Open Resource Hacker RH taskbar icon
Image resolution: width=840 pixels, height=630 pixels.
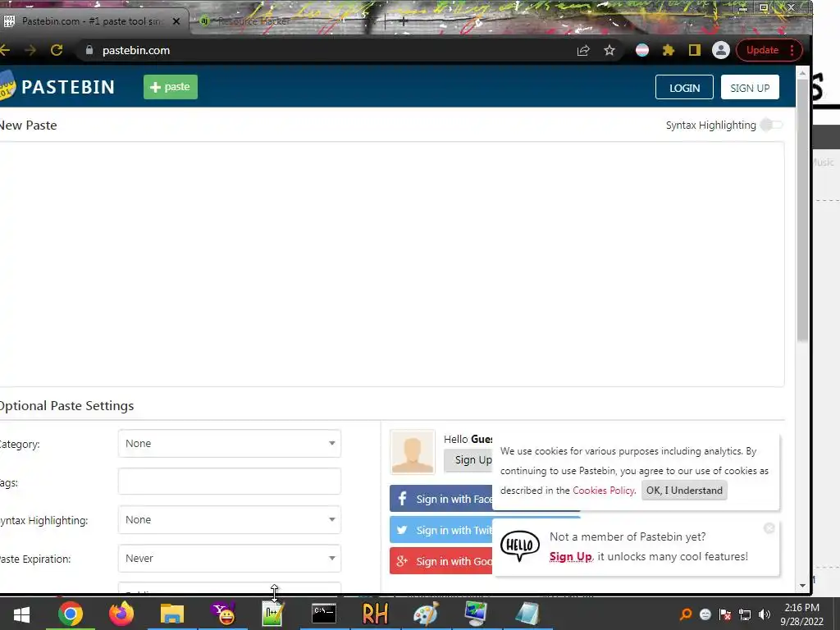click(x=375, y=614)
